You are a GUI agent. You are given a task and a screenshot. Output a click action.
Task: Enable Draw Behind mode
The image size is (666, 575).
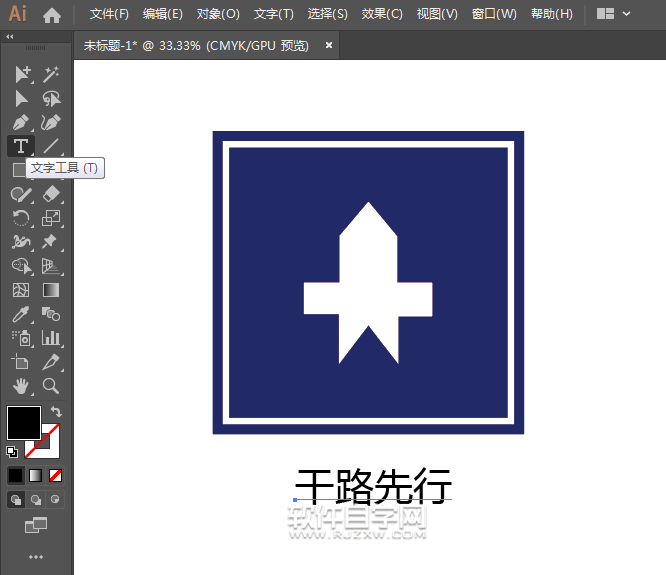[x=36, y=500]
